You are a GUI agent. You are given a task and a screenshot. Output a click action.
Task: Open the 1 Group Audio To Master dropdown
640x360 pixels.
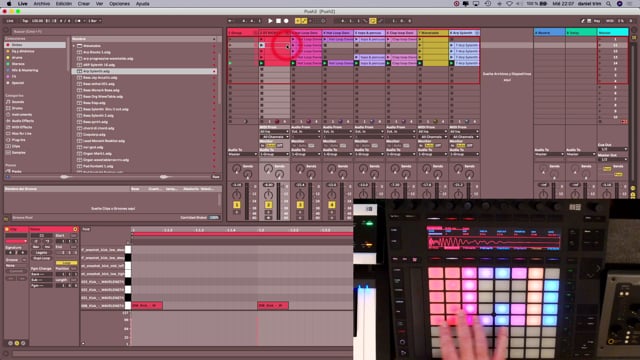pos(242,154)
